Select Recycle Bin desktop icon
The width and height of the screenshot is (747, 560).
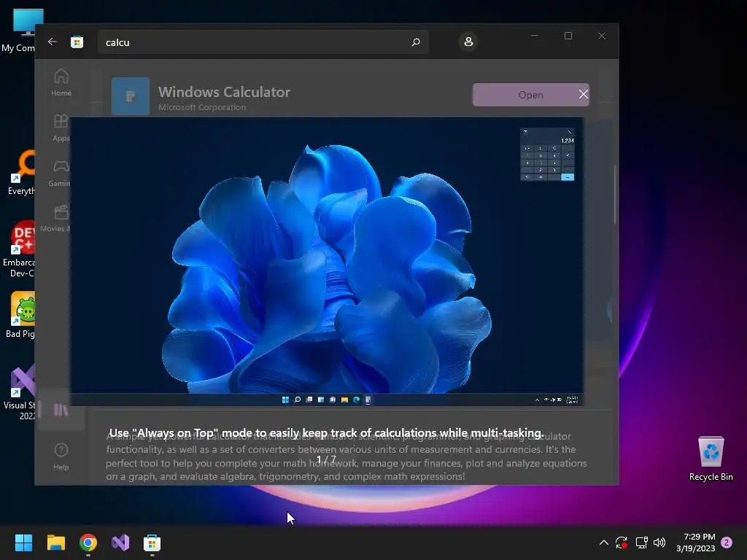(711, 459)
